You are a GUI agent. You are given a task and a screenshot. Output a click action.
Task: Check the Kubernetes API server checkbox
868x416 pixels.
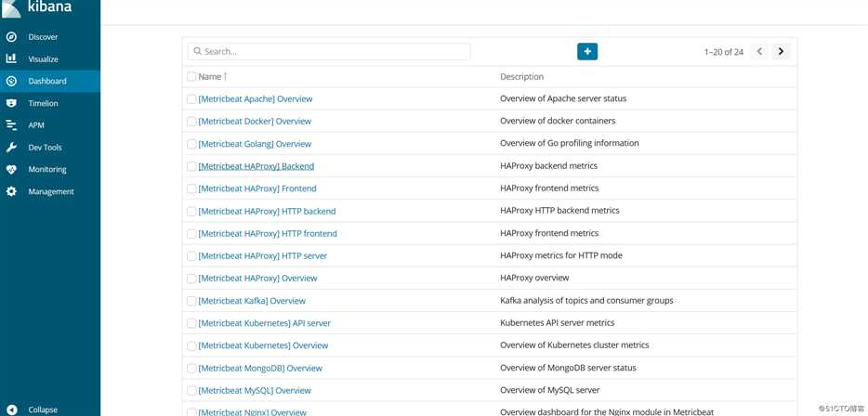191,323
